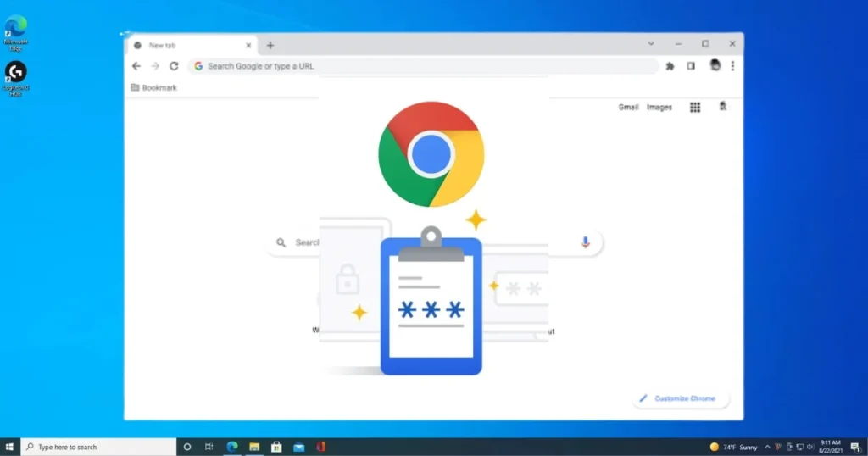Open the Microsoft Edge desktop shortcut
Viewport: 868px width, 456px height.
[x=15, y=33]
